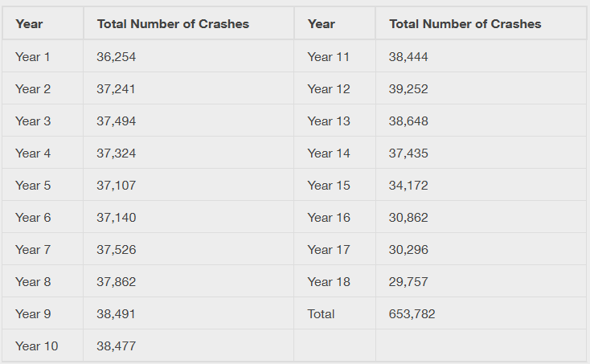Select the crash count 39,252

point(408,89)
